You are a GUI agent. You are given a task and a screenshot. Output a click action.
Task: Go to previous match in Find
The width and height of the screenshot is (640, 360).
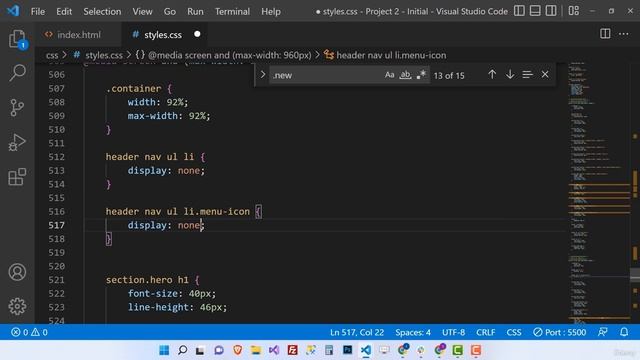click(x=492, y=74)
